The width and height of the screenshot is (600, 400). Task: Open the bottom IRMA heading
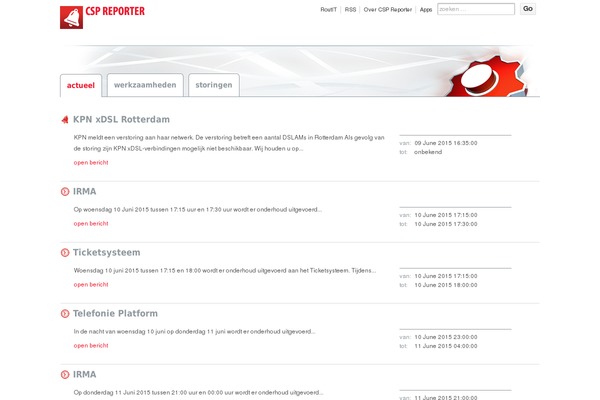85,374
